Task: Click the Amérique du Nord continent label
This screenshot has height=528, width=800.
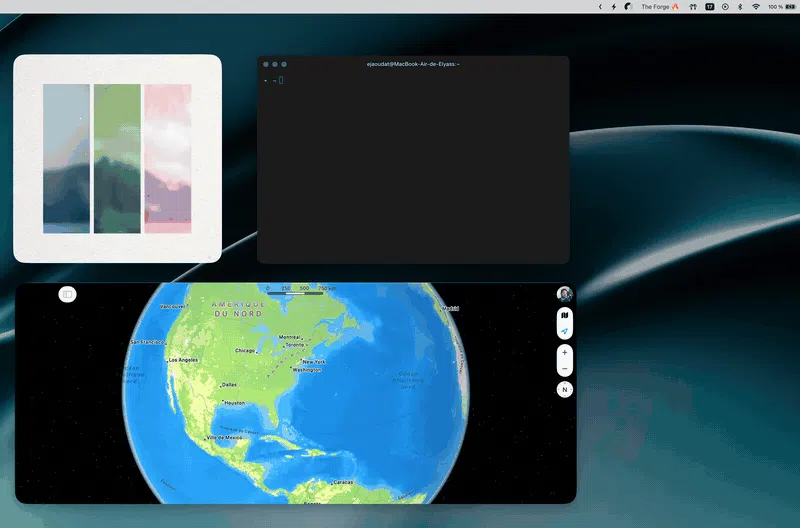Action: pos(239,309)
